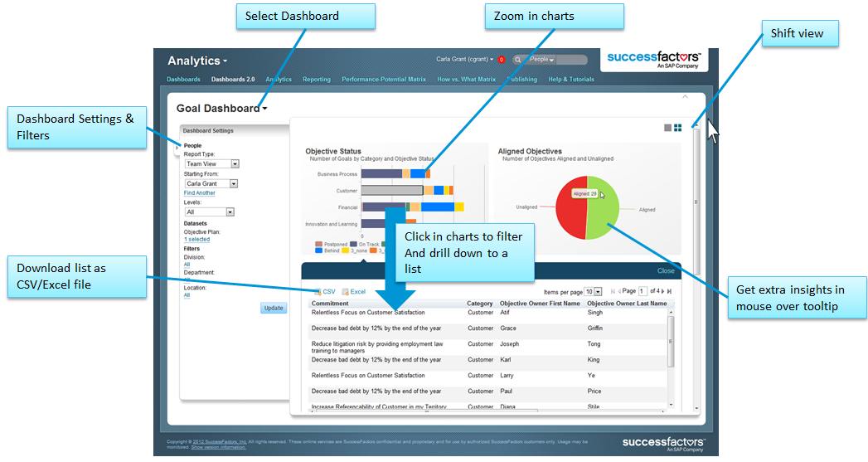Click the Excel download link text

pos(357,292)
